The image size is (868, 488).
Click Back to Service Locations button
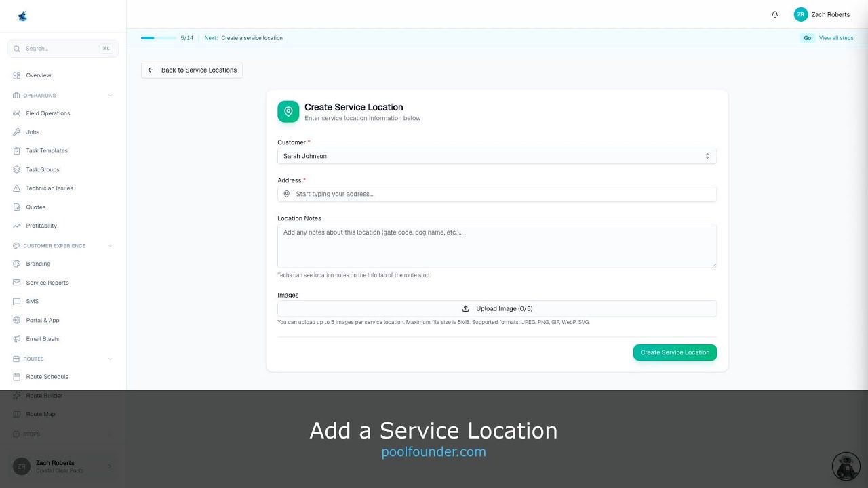(x=192, y=70)
